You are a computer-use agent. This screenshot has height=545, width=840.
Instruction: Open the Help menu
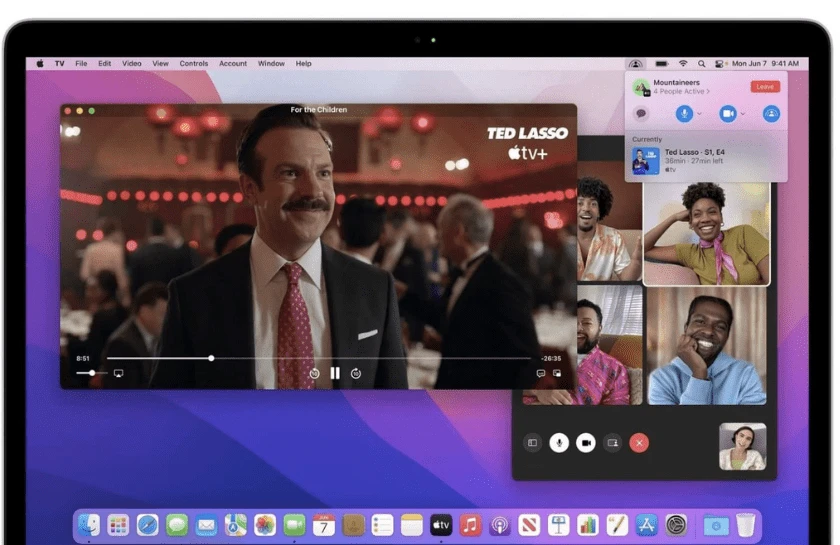click(x=304, y=63)
